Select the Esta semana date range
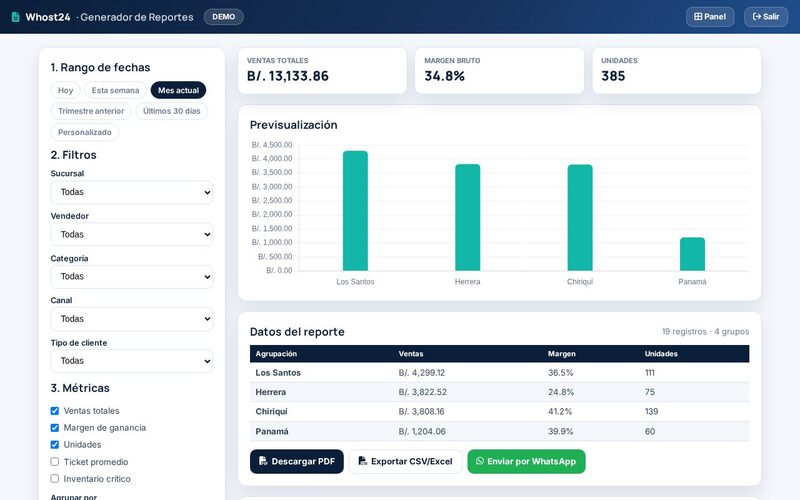 pos(115,90)
